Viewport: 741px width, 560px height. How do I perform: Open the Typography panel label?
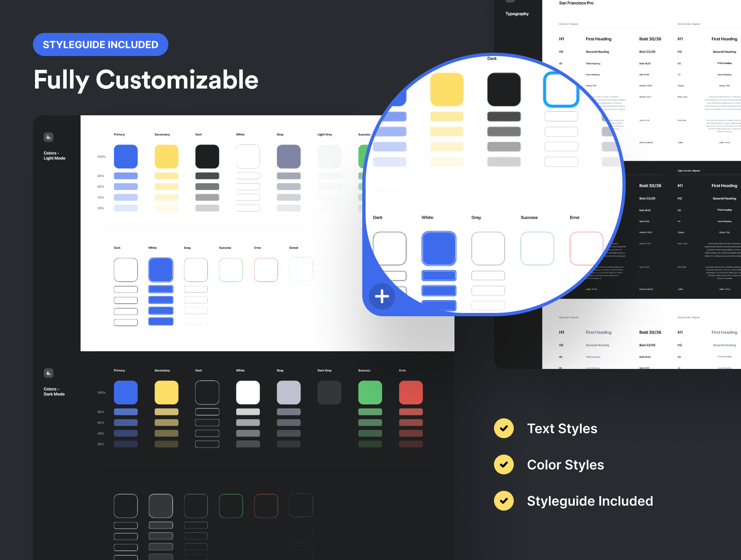pos(517,14)
